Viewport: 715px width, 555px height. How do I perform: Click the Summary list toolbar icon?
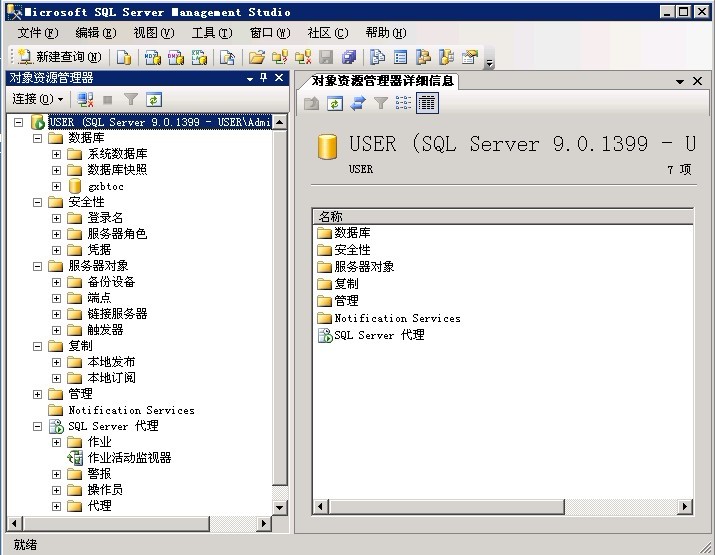(x=400, y=57)
